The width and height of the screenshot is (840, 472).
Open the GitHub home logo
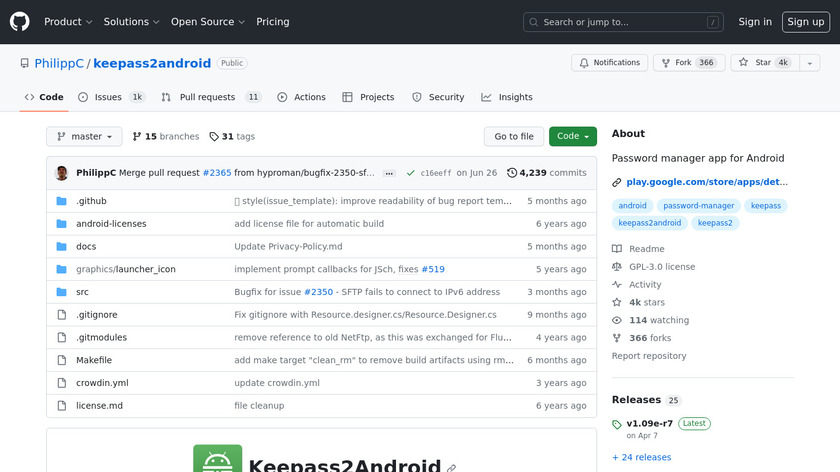[19, 22]
